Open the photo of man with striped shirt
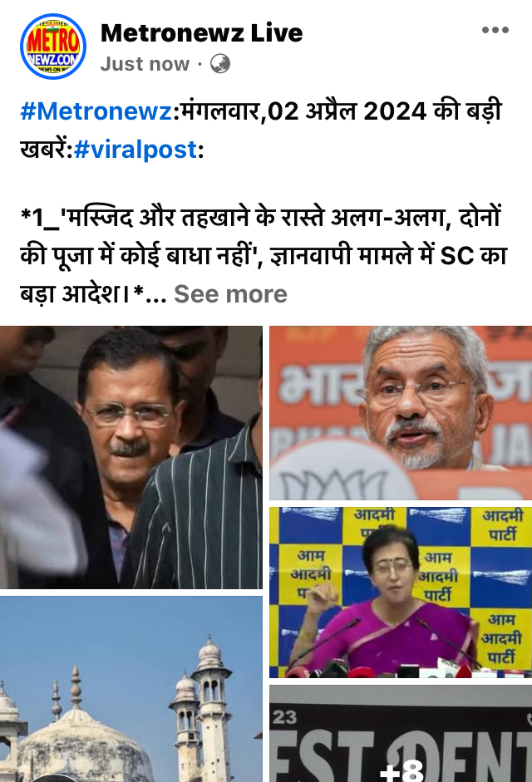The width and height of the screenshot is (532, 782). 131,457
